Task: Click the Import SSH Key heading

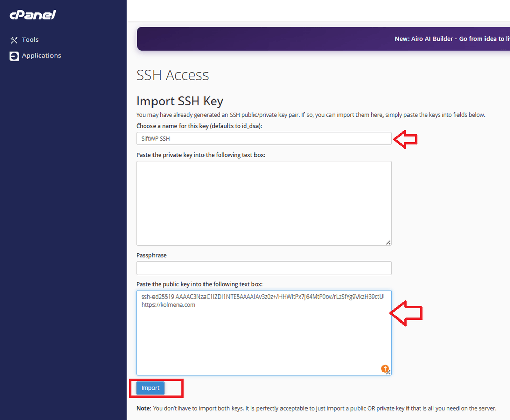Action: point(180,101)
